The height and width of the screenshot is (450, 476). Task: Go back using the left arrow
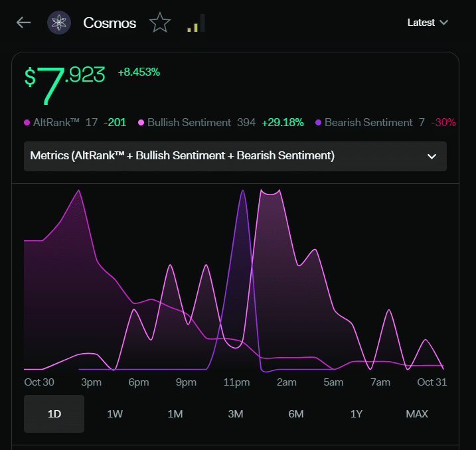click(x=23, y=23)
